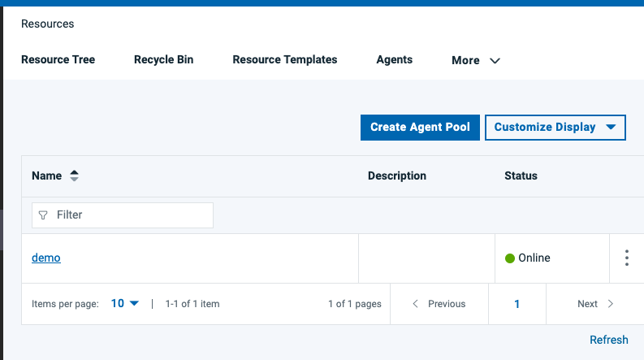644x360 pixels.
Task: Open the kebab menu for demo row
Action: 627,258
